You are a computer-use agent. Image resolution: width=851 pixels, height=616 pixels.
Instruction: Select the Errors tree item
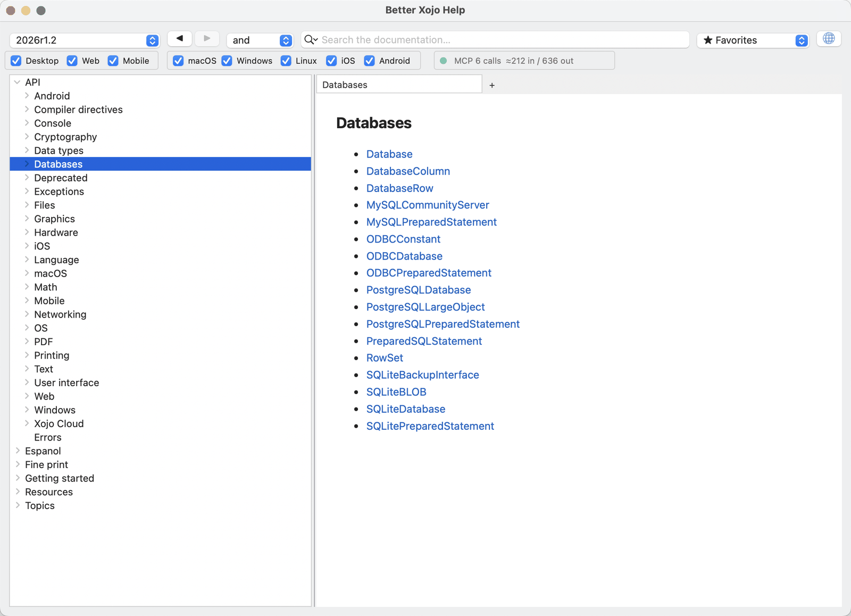[x=161, y=437]
